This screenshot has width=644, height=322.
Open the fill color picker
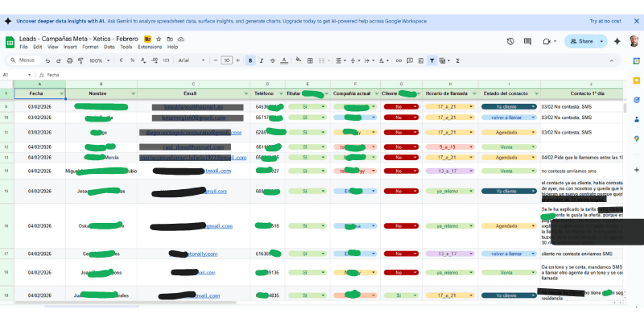click(x=299, y=61)
